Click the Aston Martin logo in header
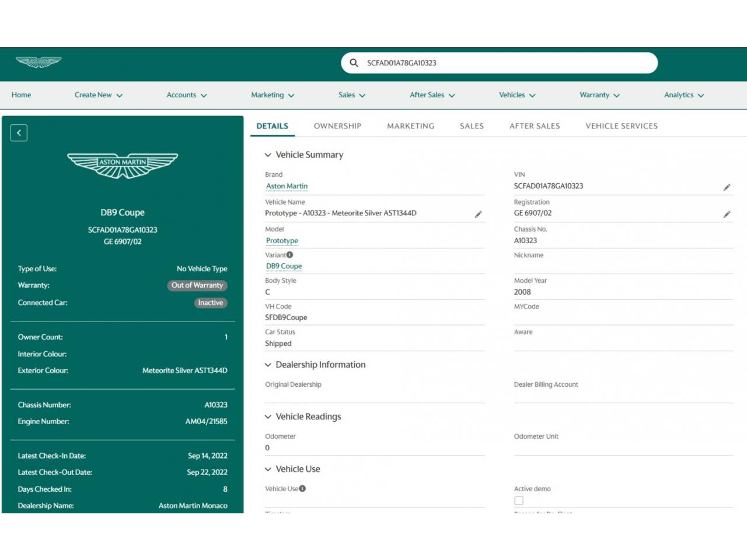This screenshot has height=560, width=747. click(39, 62)
